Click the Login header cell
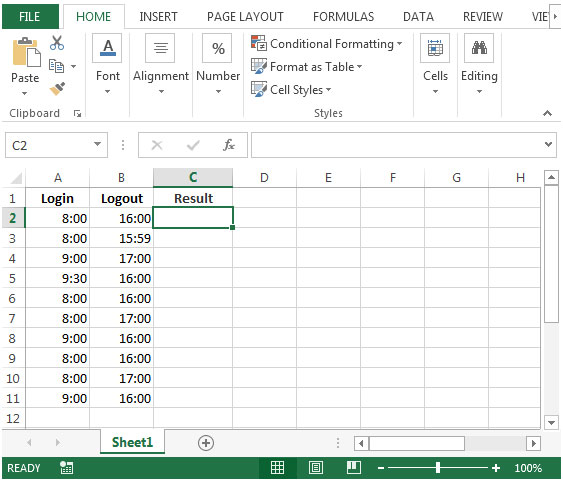563x481 pixels. 57,198
